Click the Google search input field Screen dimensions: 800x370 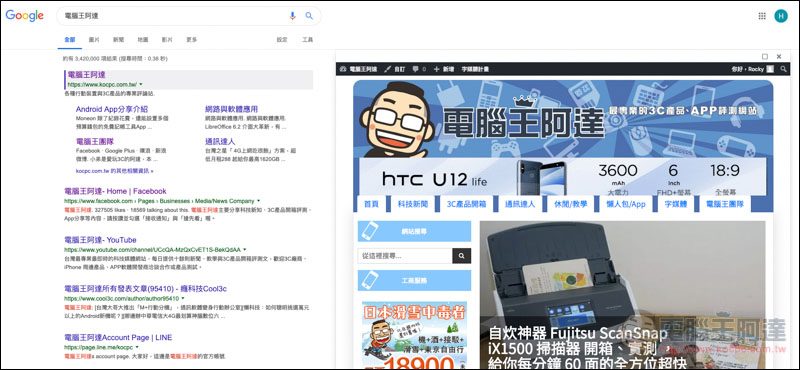point(173,16)
